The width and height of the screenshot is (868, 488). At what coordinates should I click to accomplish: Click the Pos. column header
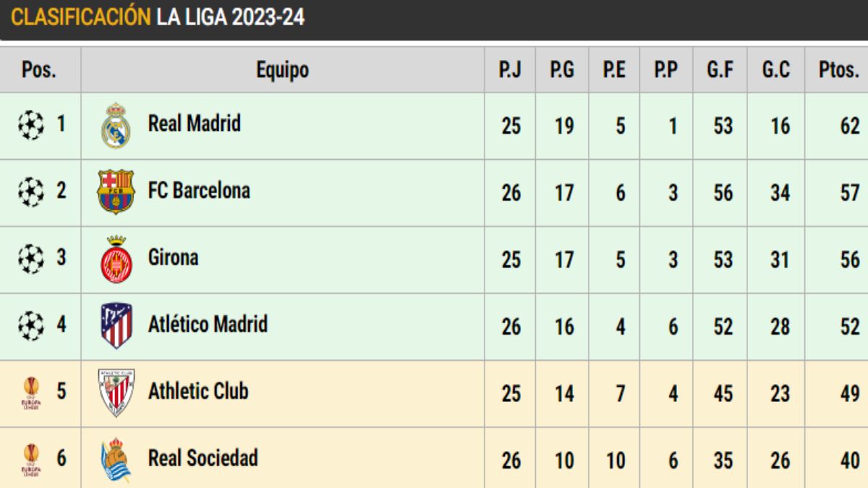tap(40, 70)
